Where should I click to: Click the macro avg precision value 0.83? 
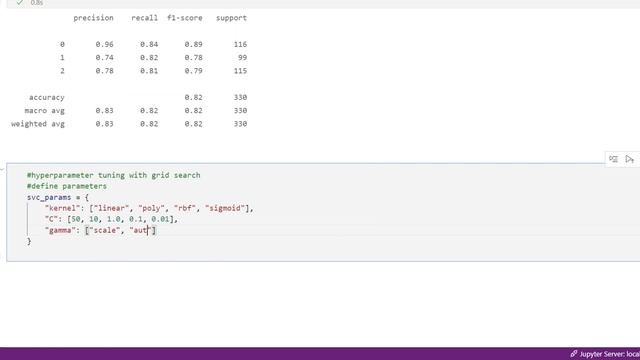(x=104, y=111)
